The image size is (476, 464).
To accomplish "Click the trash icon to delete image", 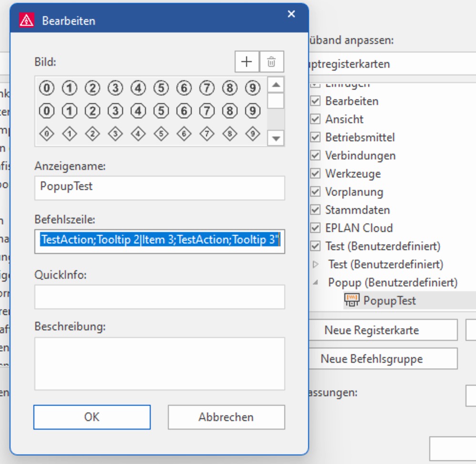I will (x=271, y=62).
